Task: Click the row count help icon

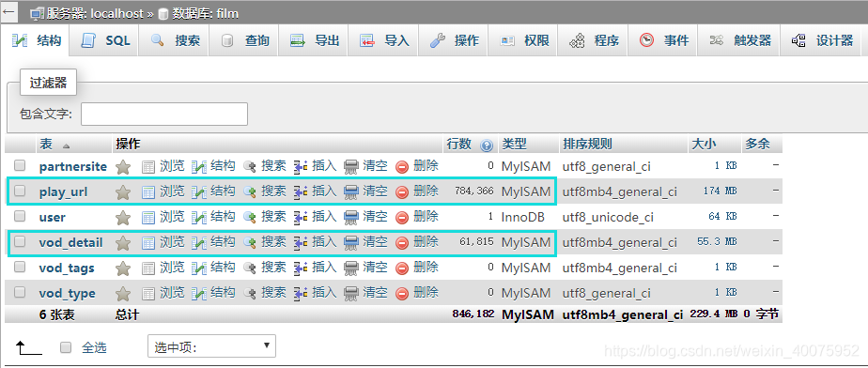Action: pyautogui.click(x=487, y=146)
